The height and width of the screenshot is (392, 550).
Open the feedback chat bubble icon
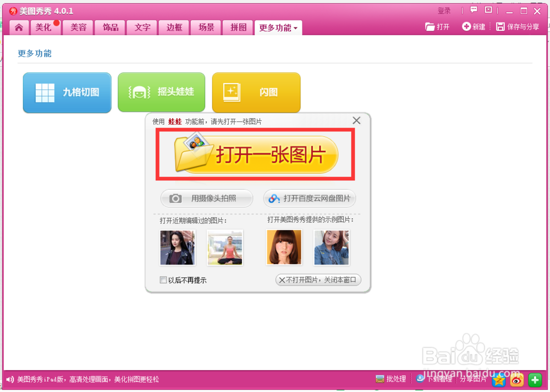click(474, 10)
